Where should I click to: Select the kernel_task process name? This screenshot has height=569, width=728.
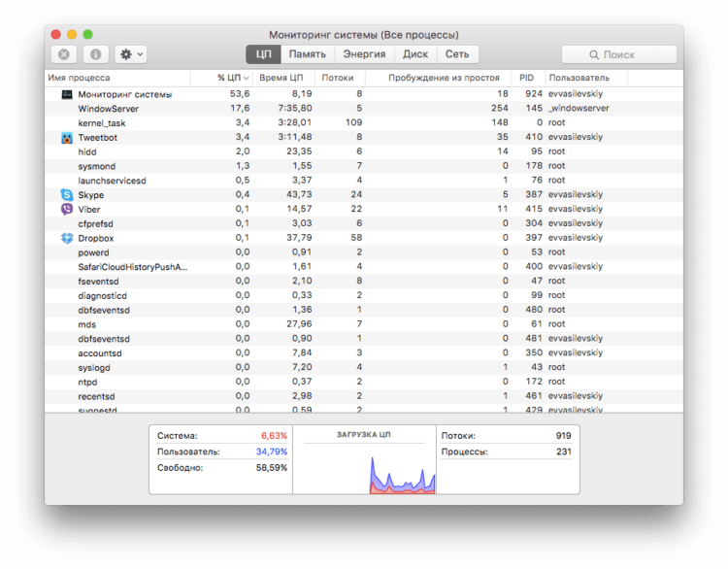click(102, 123)
